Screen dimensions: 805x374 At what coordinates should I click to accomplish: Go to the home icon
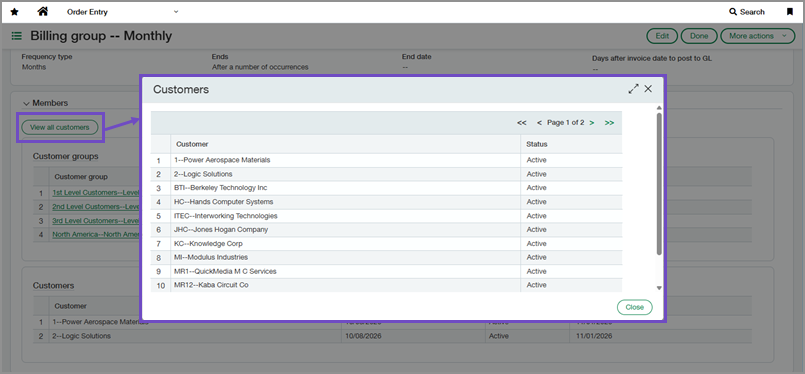[x=43, y=11]
